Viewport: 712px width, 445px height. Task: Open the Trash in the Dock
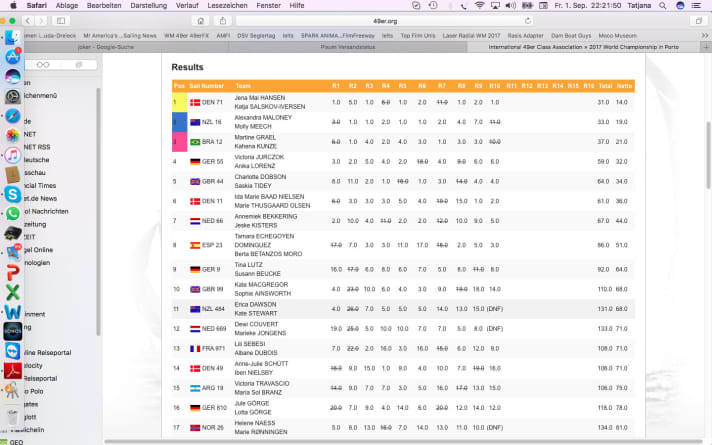click(x=12, y=415)
